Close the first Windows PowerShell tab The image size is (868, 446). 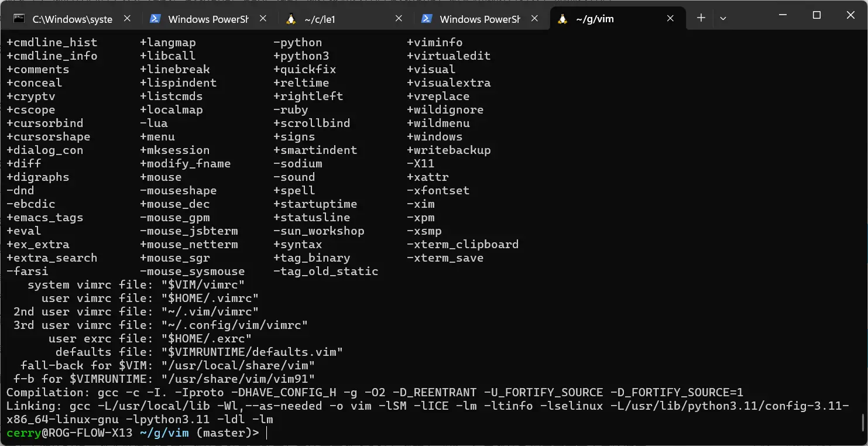263,19
